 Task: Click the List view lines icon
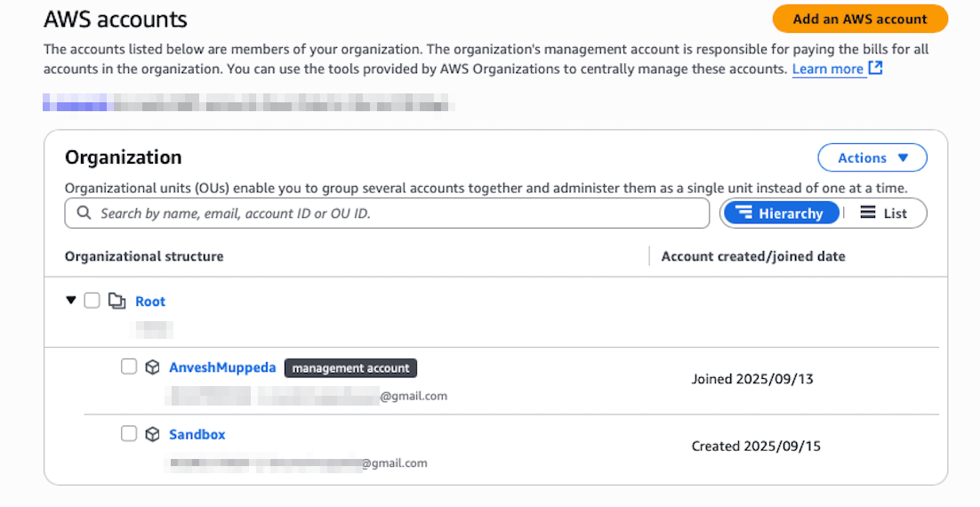867,213
